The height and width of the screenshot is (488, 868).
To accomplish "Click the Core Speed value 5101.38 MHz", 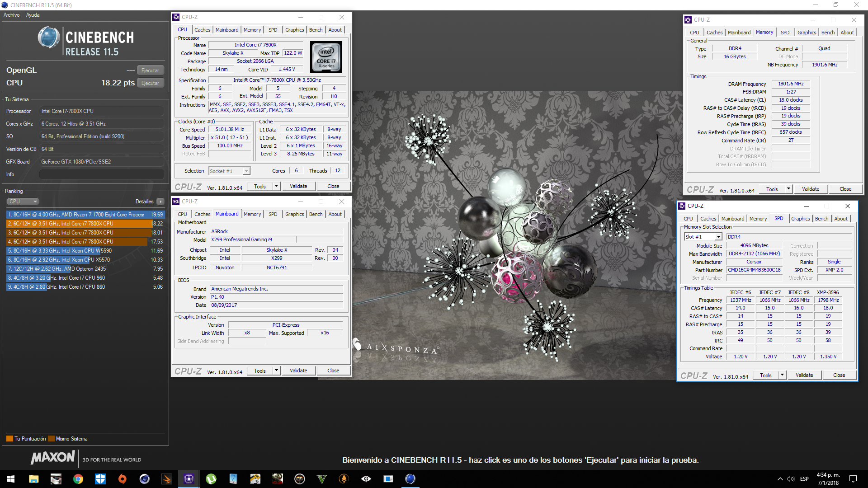I will point(230,130).
